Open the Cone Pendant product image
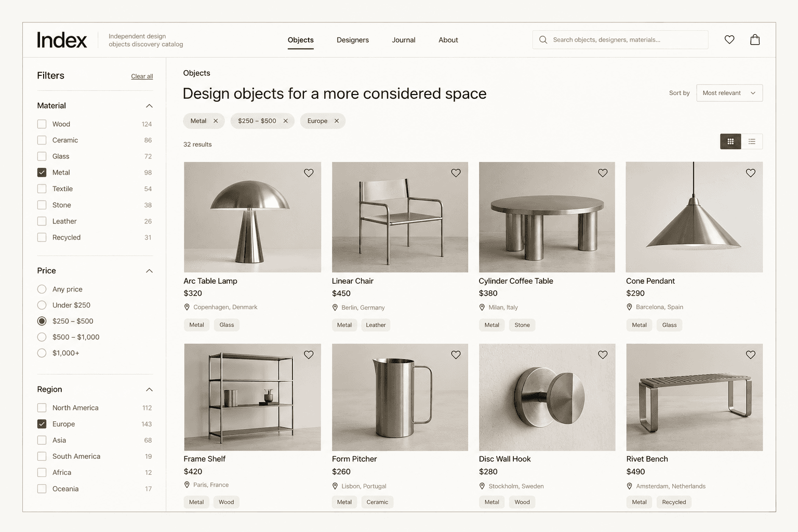The width and height of the screenshot is (798, 532). 694,217
